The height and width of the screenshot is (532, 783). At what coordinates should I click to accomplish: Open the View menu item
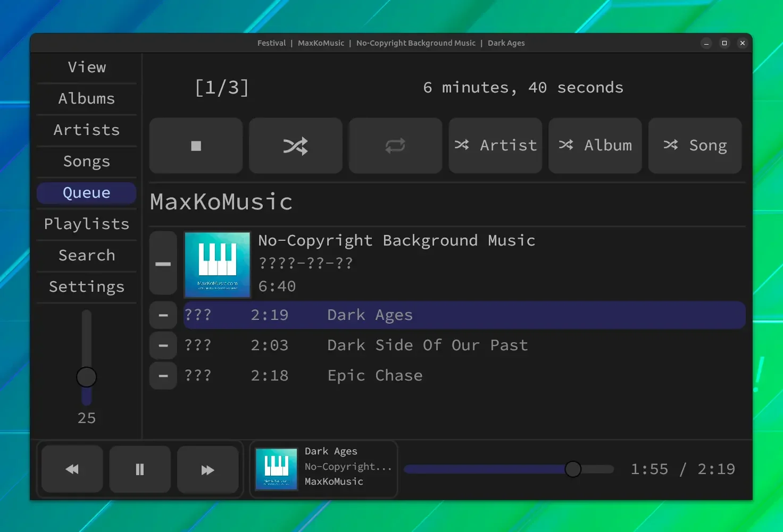(x=87, y=67)
